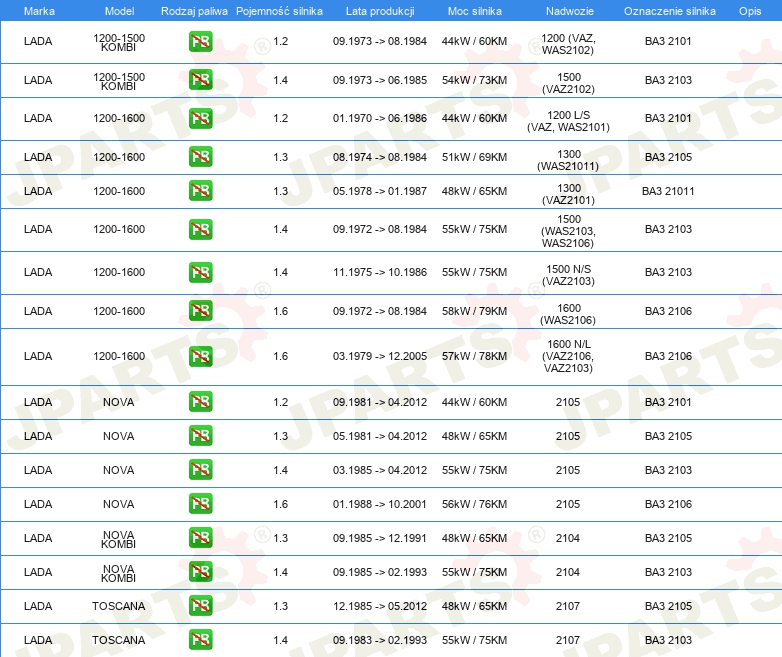Click production years '01.1988 -> 10.2001'

pyautogui.click(x=380, y=504)
